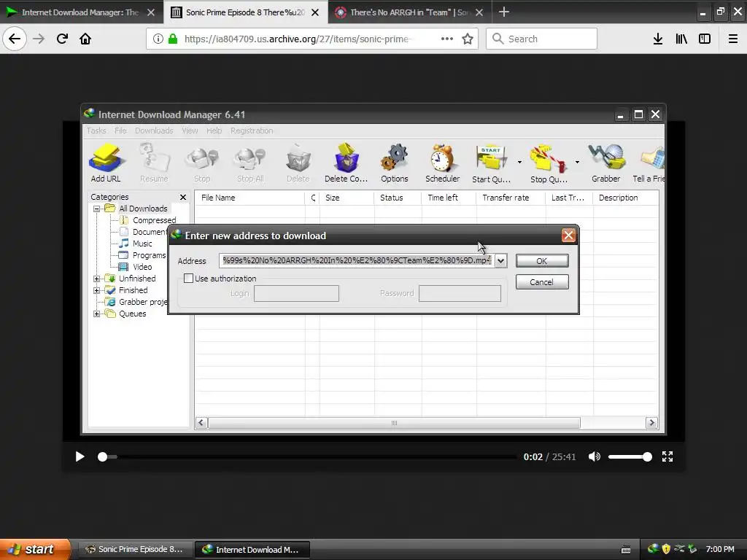Open the Options gear icon

[395, 163]
